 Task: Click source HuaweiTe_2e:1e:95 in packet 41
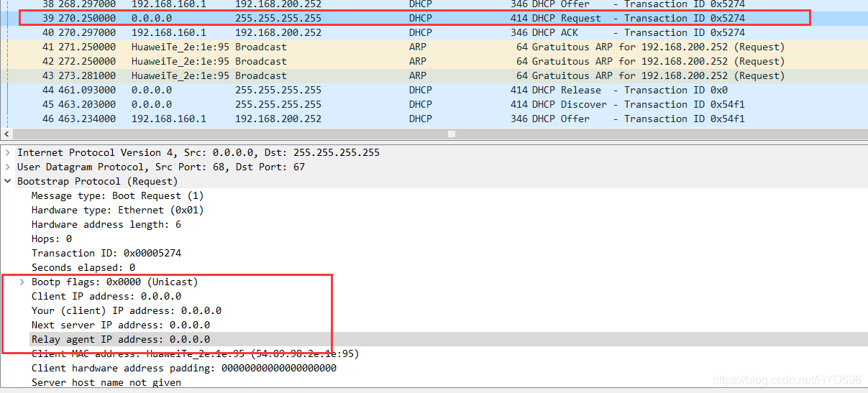point(181,47)
